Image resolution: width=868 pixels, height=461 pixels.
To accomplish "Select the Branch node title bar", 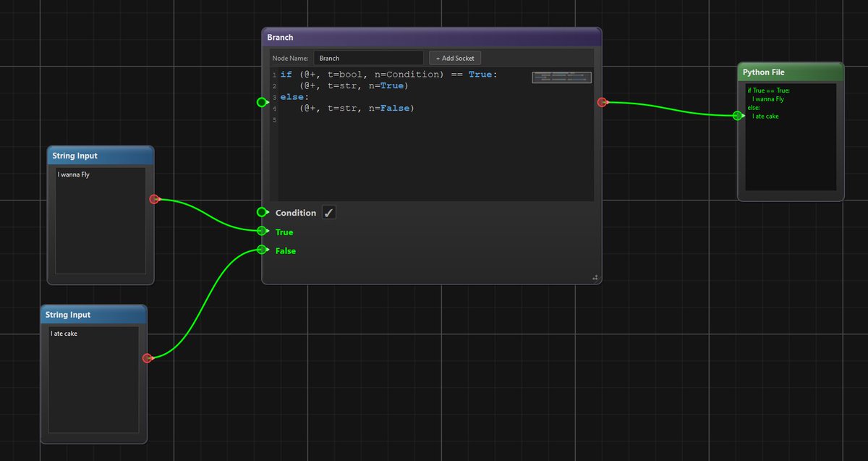I will point(431,38).
